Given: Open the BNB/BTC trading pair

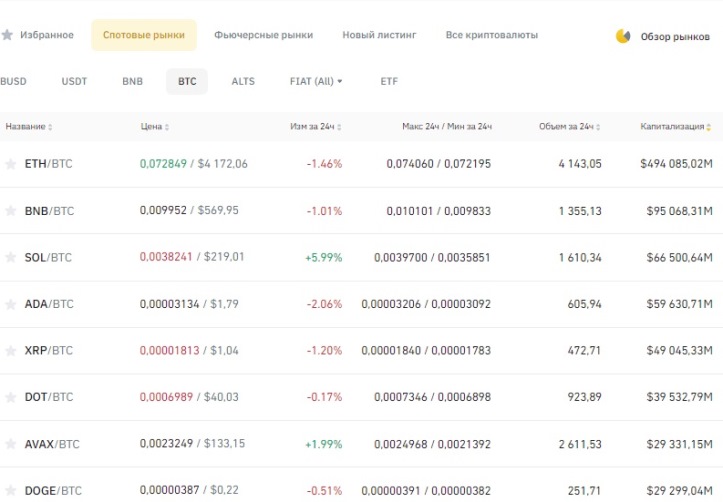Looking at the screenshot, I should (49, 211).
